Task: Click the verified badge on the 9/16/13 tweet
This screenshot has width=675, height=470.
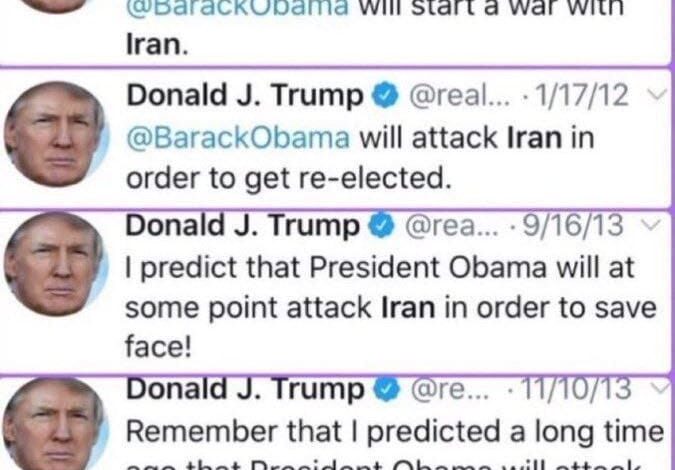Action: [381, 226]
